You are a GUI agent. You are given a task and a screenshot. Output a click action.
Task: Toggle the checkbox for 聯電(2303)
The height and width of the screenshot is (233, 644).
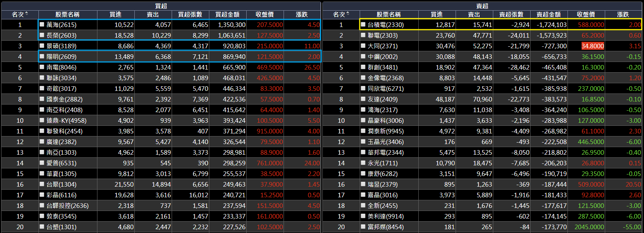click(x=363, y=35)
